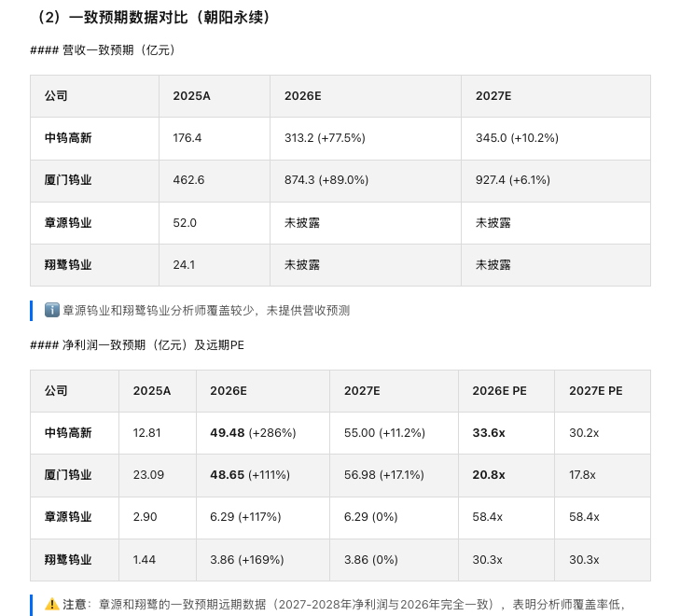
Task: Click 公司 header in the net profit table
Action: [56, 391]
